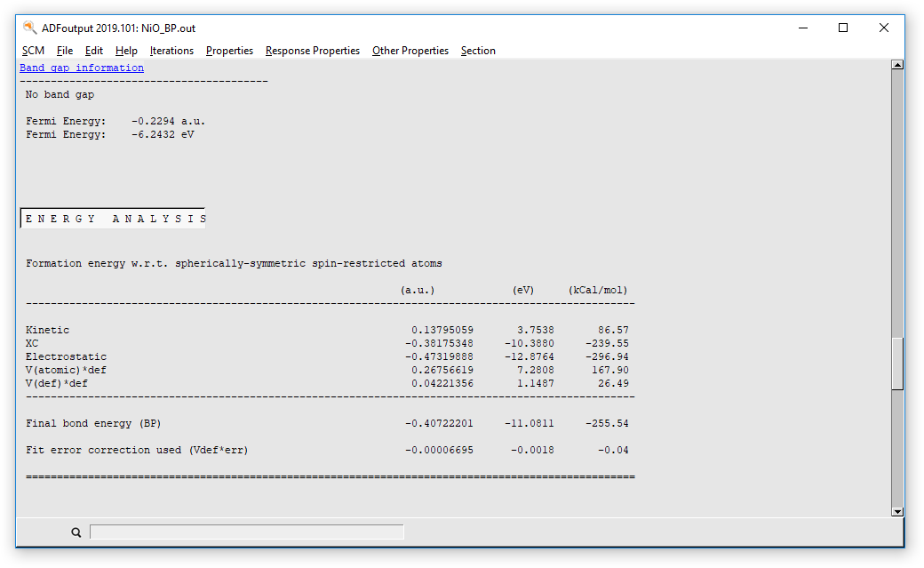Viewport: 924px width, 568px height.
Task: Open the Other Properties menu
Action: point(410,51)
